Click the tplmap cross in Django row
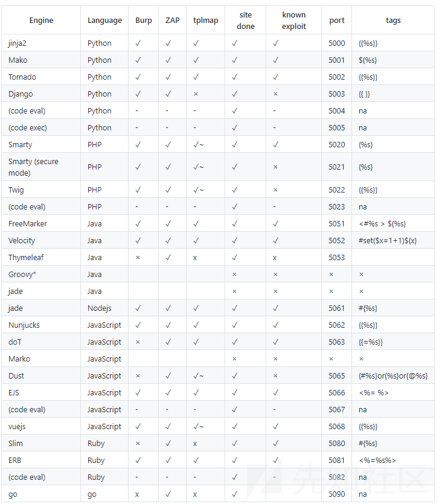Screen dimensions: 442x504 196,94
